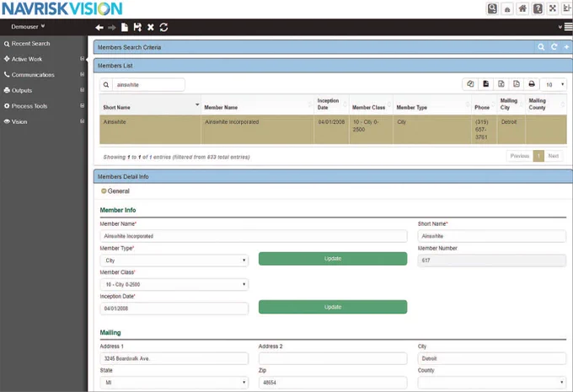Click the Members Detail Info panel header

[x=333, y=177]
